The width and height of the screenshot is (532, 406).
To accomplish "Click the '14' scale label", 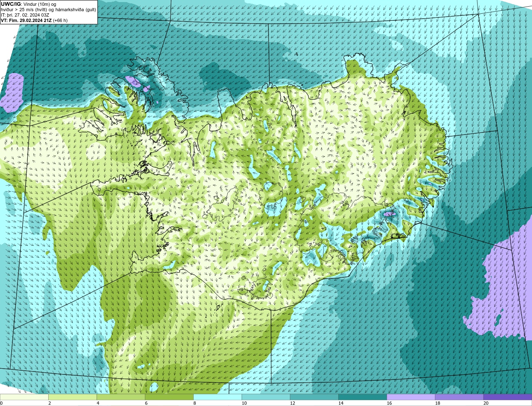I will pos(341,403).
